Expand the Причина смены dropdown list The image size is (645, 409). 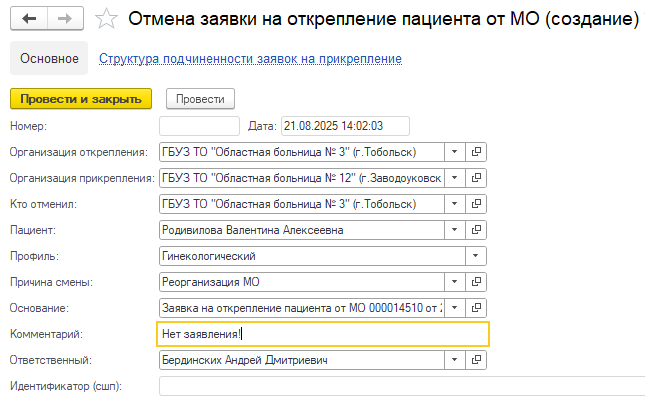(x=454, y=282)
